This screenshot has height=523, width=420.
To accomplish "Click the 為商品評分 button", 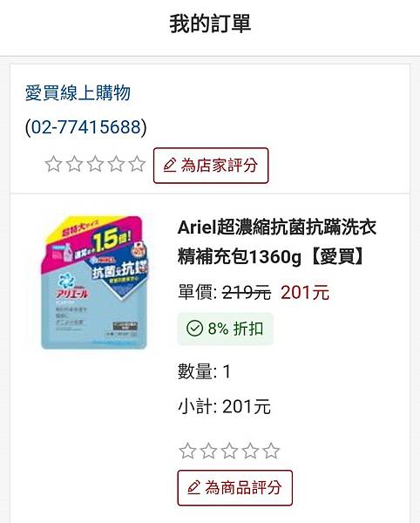I will click(235, 487).
